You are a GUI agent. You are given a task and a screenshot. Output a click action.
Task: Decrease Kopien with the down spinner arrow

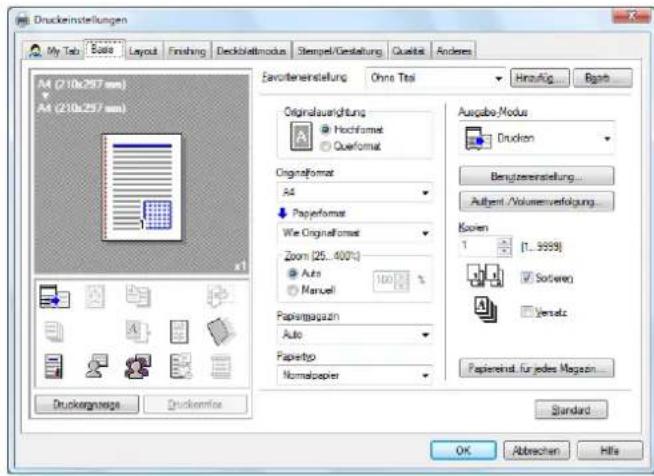pyautogui.click(x=505, y=251)
